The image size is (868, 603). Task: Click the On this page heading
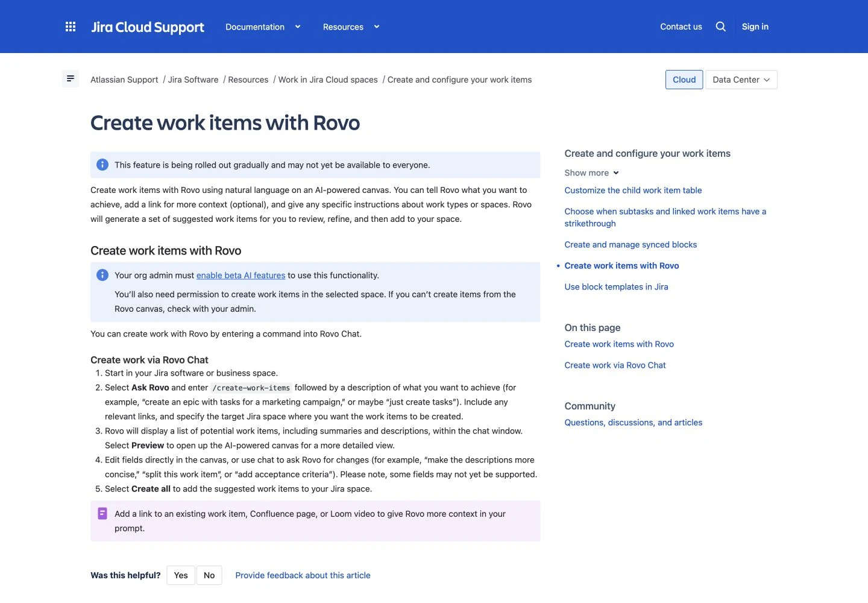593,327
